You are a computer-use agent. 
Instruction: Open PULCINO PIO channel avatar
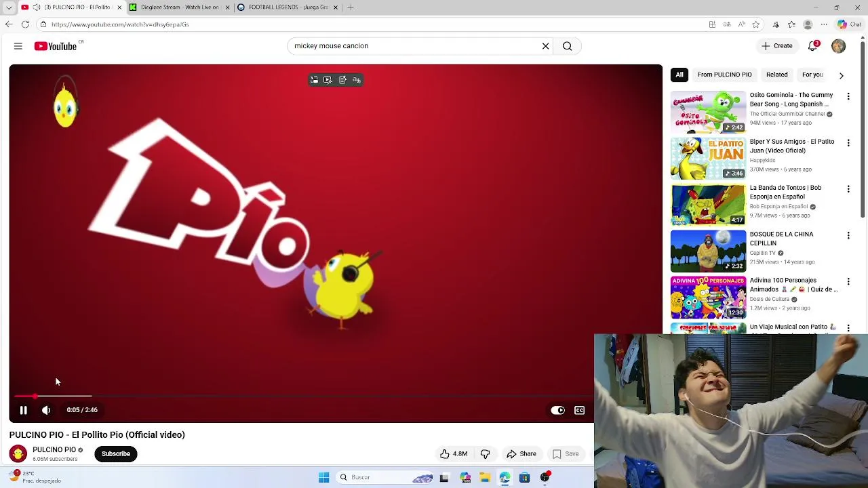18,453
